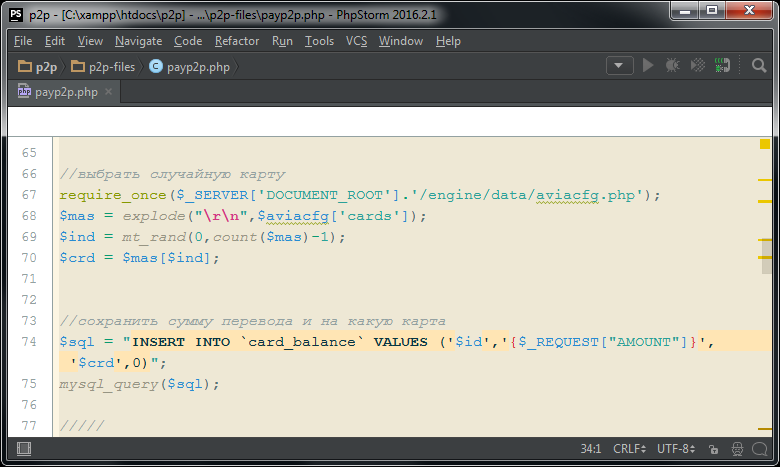
Task: Click the count function on line 69
Action: (x=235, y=237)
